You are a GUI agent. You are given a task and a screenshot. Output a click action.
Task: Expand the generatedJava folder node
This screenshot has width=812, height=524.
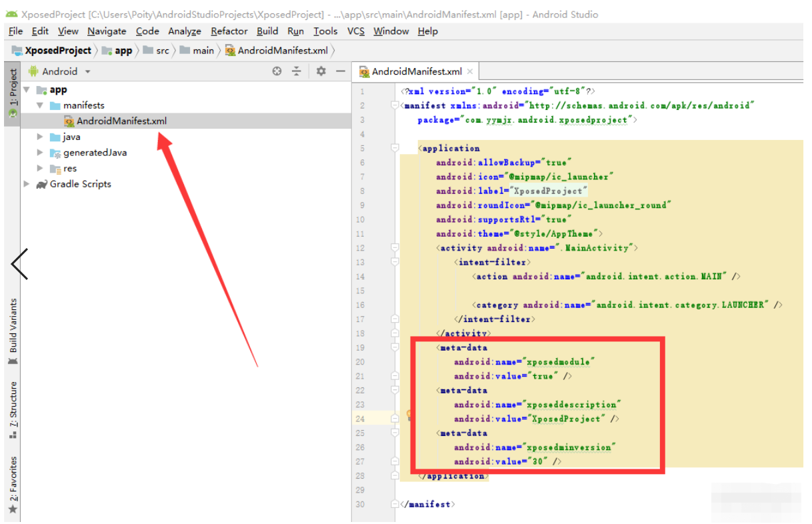(x=40, y=153)
